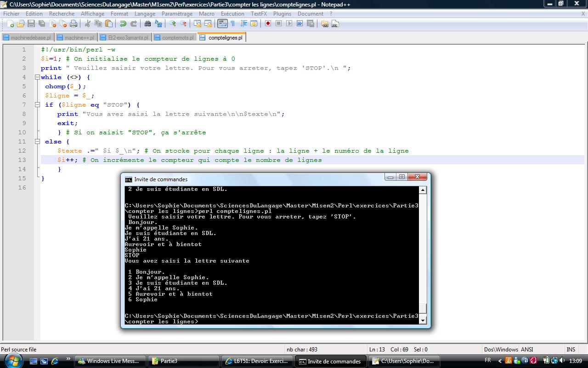Open the Replace toolbar icon
Viewport: 588px width, 368px height.
point(158,23)
